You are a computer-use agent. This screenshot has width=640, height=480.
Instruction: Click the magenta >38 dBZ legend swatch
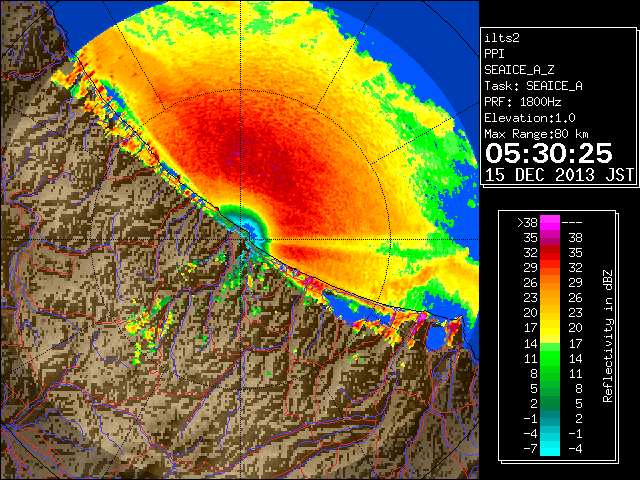[x=550, y=222]
